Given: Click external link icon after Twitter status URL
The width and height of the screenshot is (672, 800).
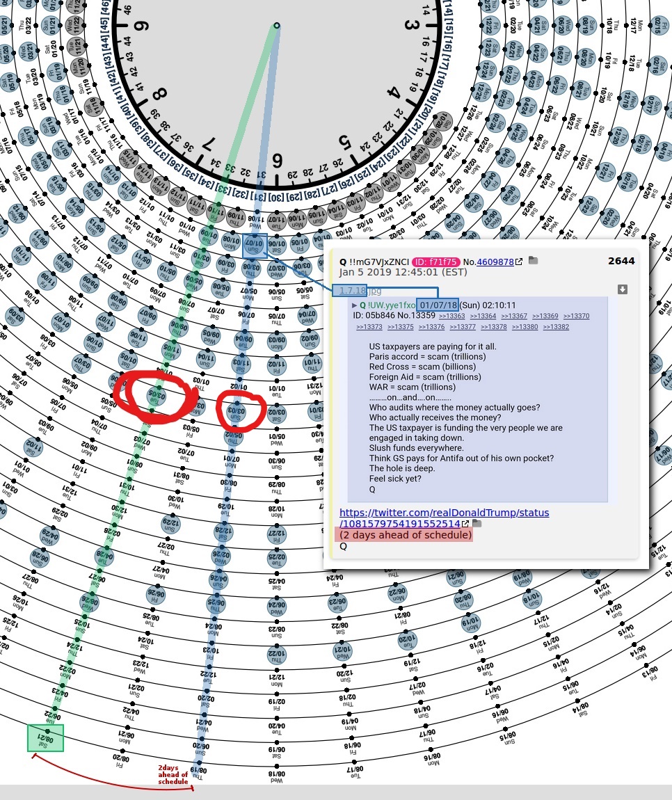Looking at the screenshot, I should pyautogui.click(x=465, y=524).
